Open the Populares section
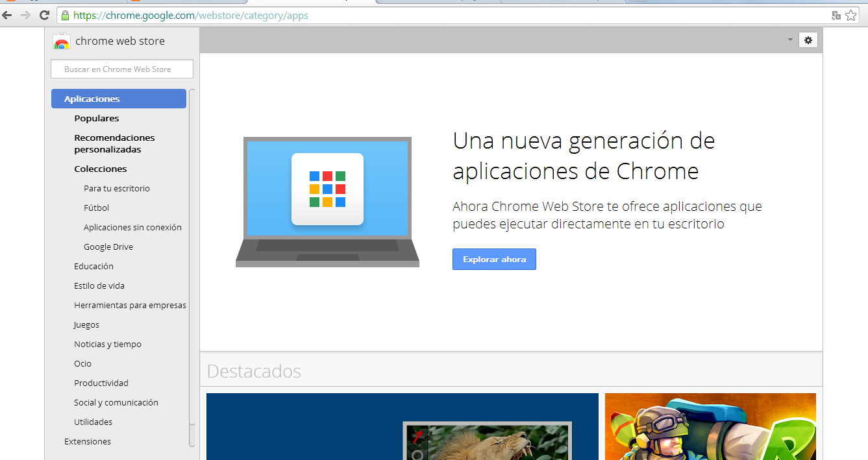 coord(97,118)
